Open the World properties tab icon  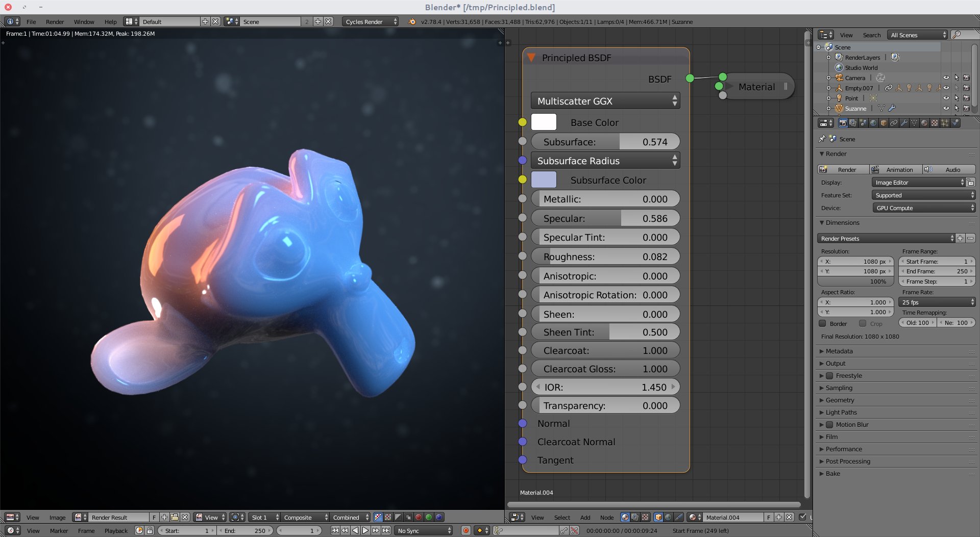(x=873, y=123)
